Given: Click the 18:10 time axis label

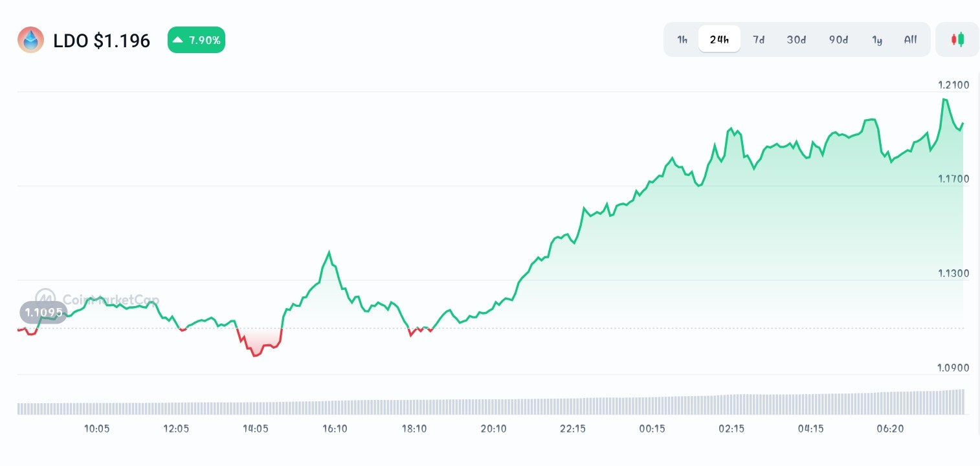Looking at the screenshot, I should click(414, 428).
